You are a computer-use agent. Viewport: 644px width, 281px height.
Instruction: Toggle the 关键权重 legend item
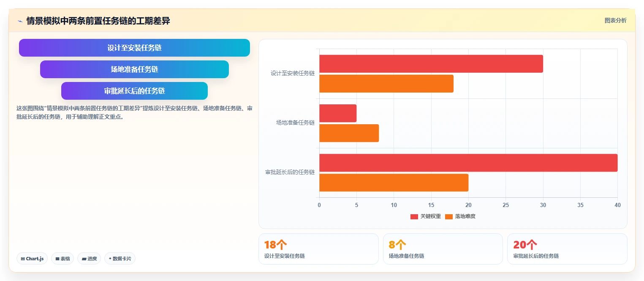tap(426, 216)
